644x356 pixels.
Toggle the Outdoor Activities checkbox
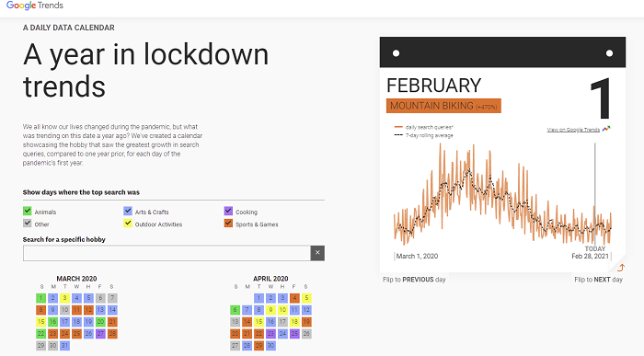128,224
